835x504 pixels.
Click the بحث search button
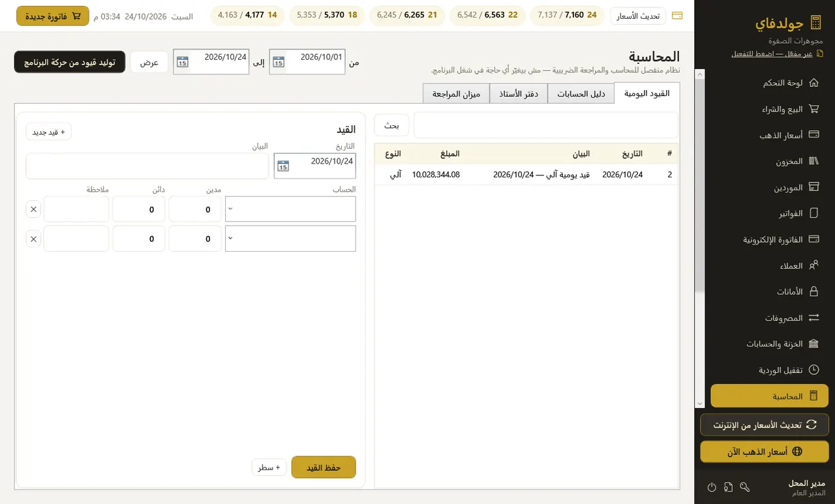[391, 125]
